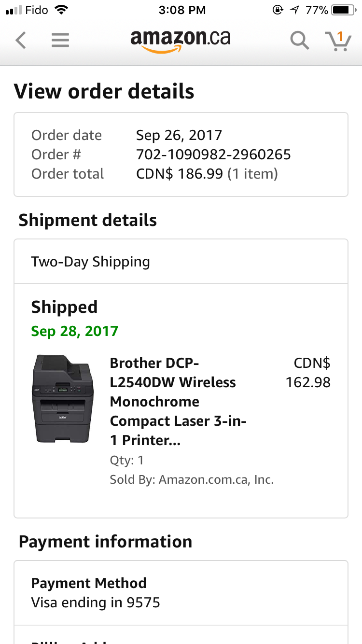The width and height of the screenshot is (362, 644).
Task: Tap the order number 702-1090982-2960265
Action: [213, 154]
